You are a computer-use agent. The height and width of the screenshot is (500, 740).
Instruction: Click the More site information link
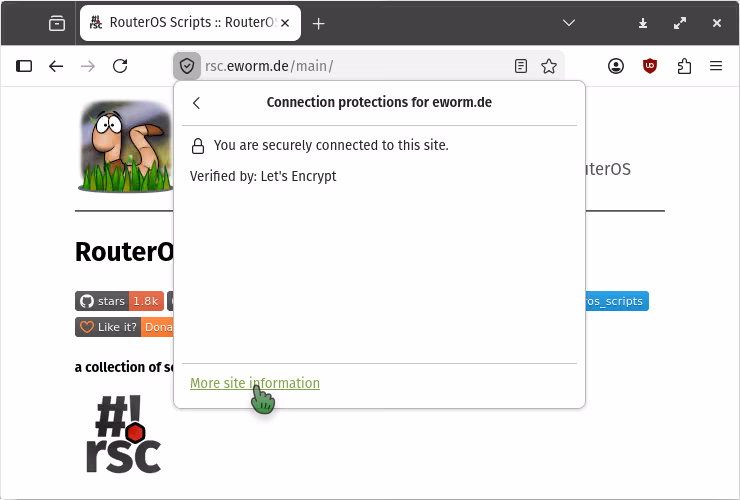(255, 383)
